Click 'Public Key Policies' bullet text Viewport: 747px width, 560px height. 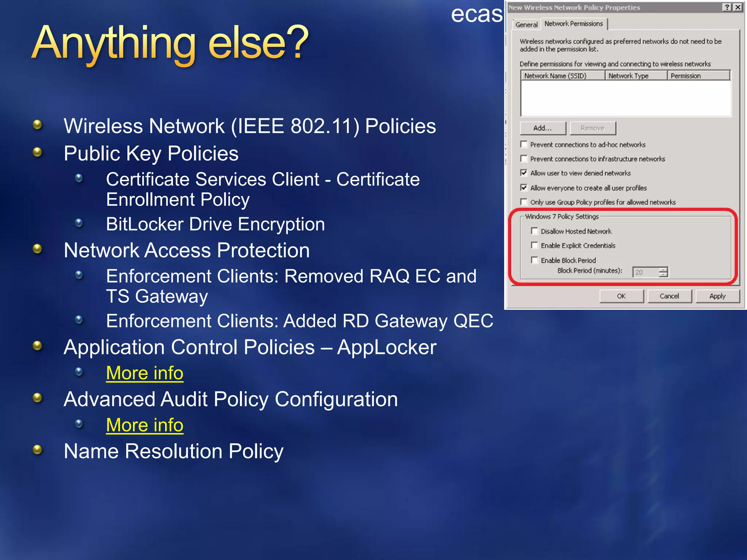point(151,153)
